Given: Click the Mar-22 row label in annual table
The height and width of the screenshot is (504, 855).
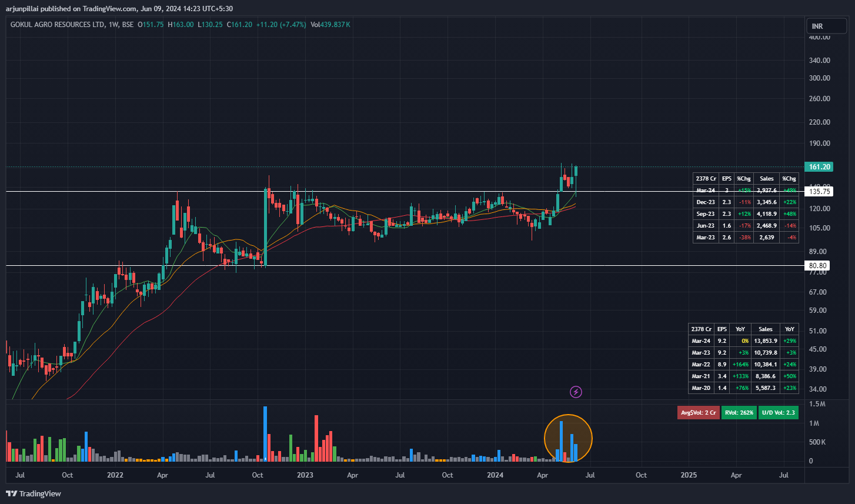Looking at the screenshot, I should pyautogui.click(x=700, y=364).
